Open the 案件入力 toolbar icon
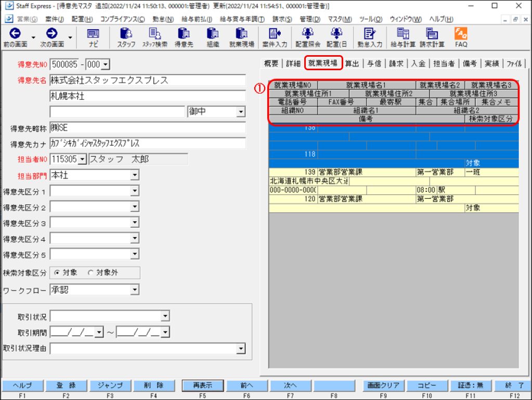The height and width of the screenshot is (400, 532). tap(275, 37)
